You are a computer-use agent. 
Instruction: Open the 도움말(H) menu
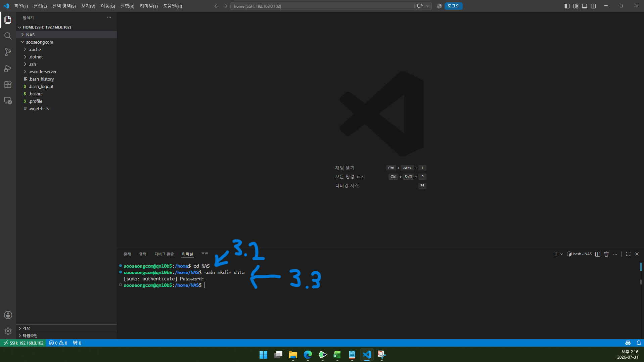click(173, 6)
